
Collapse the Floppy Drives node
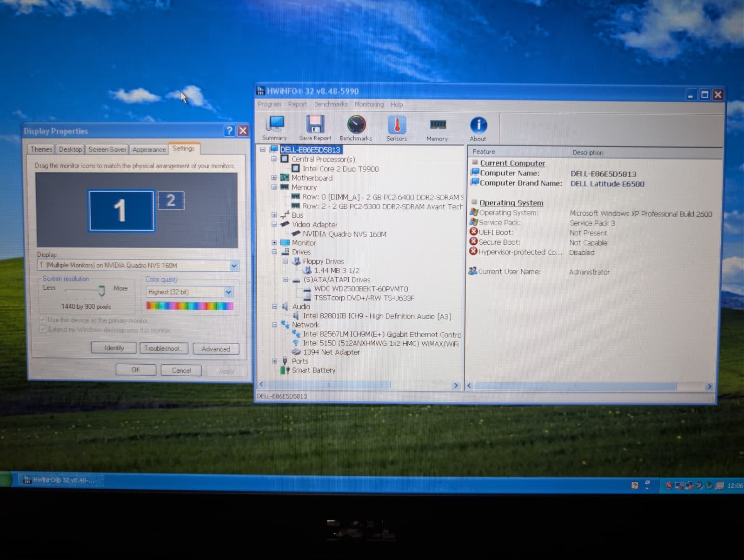point(285,261)
